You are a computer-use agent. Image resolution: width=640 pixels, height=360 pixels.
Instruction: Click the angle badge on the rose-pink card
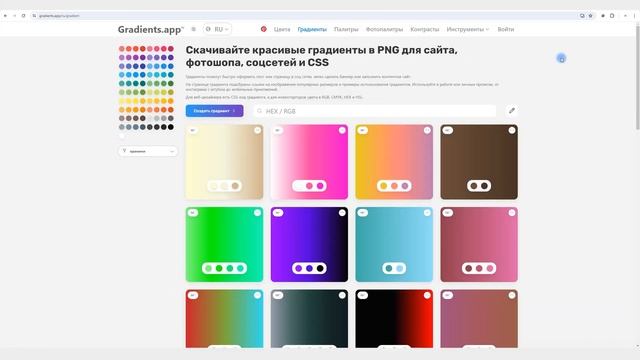point(448,213)
